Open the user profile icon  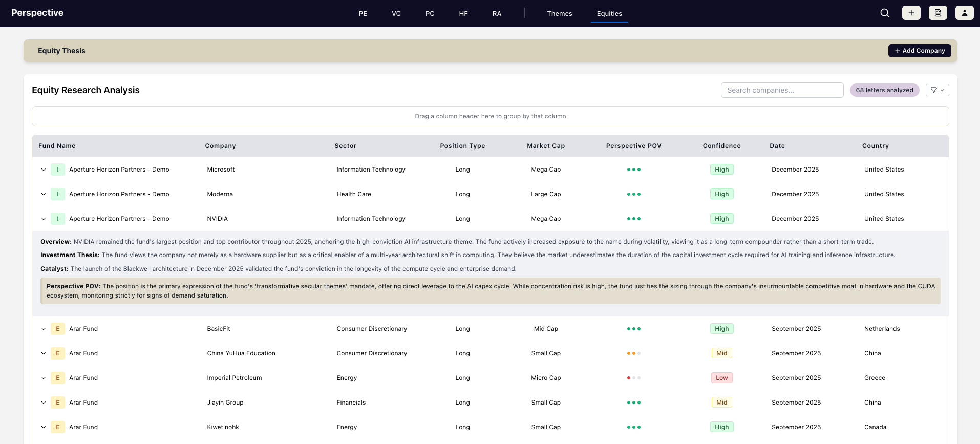pos(964,13)
